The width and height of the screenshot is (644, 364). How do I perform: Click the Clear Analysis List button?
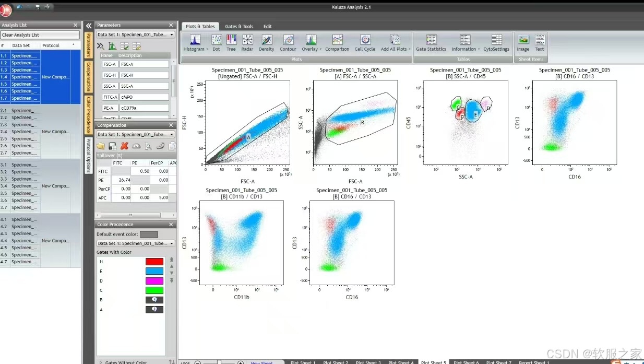(40, 34)
